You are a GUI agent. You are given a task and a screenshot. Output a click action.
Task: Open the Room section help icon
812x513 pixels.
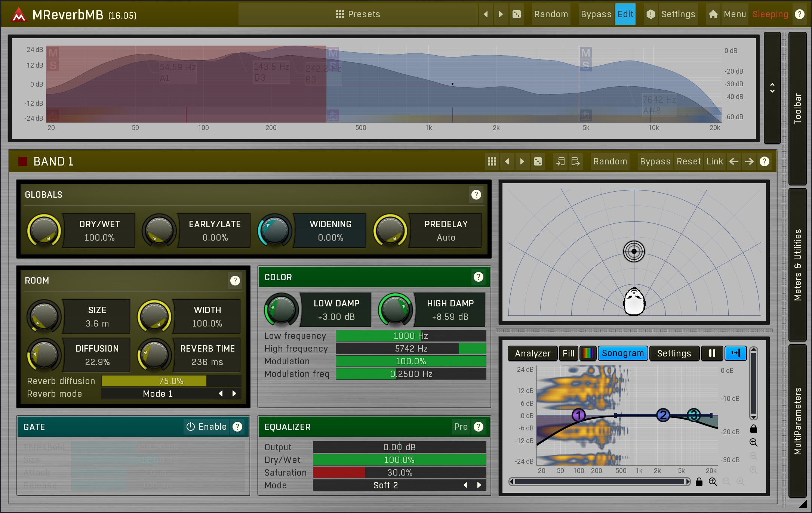click(x=235, y=281)
